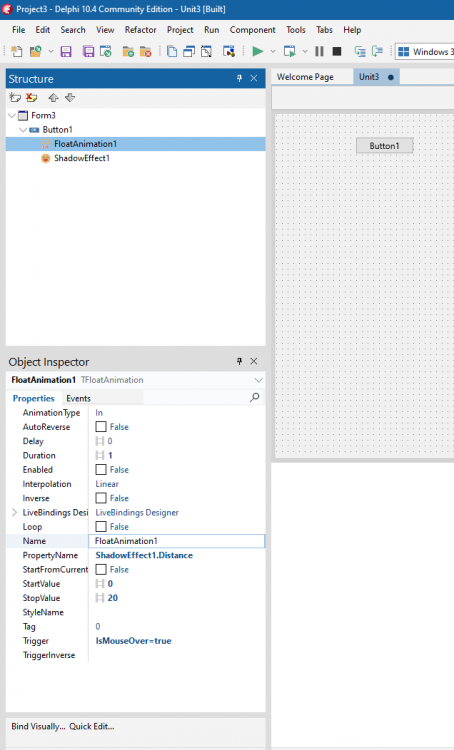
Task: Click the Save toolbar icon
Action: (66, 51)
